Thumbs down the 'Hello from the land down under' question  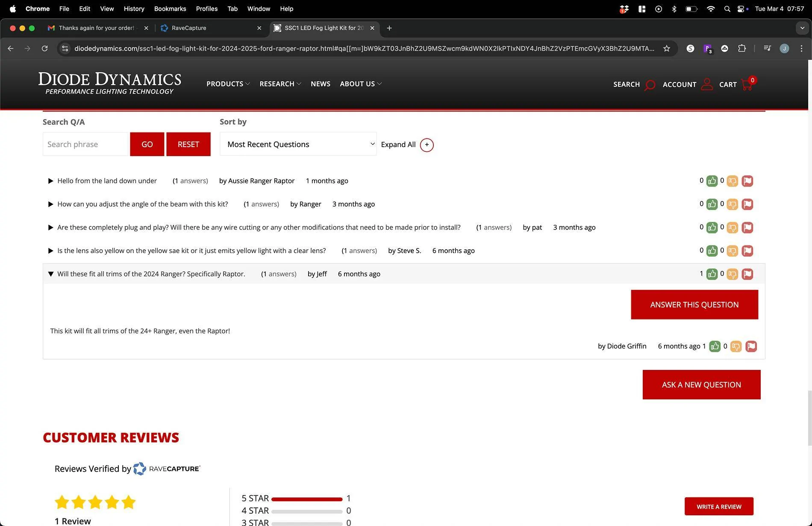click(732, 181)
